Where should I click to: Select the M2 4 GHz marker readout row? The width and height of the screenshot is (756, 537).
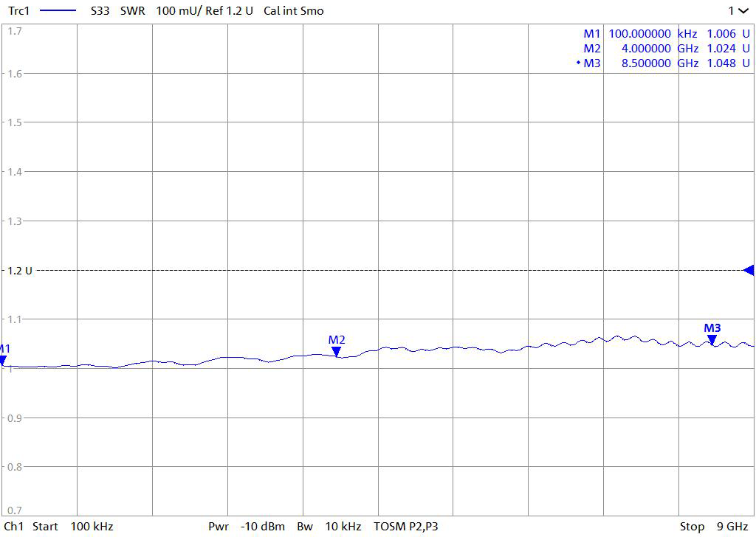point(666,49)
